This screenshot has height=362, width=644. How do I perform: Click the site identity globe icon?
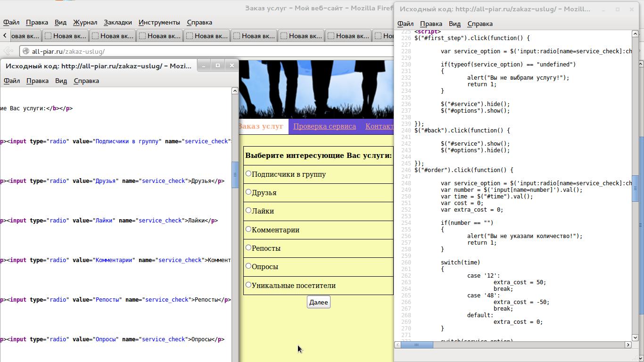26,51
